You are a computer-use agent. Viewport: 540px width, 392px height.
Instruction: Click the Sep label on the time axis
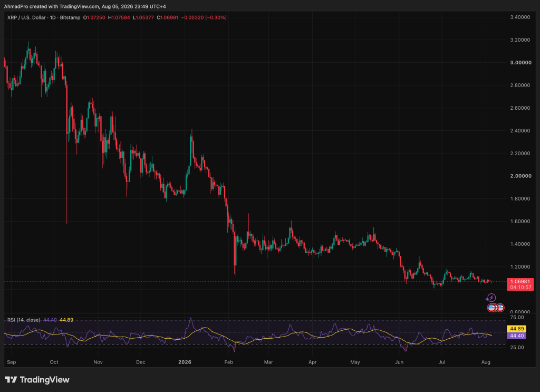point(12,362)
